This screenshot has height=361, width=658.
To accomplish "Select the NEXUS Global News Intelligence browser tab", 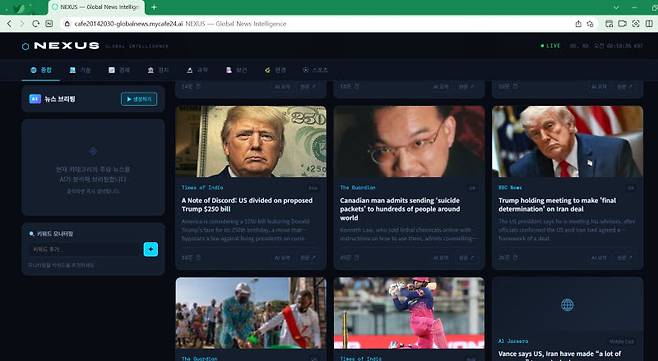I will pyautogui.click(x=97, y=7).
